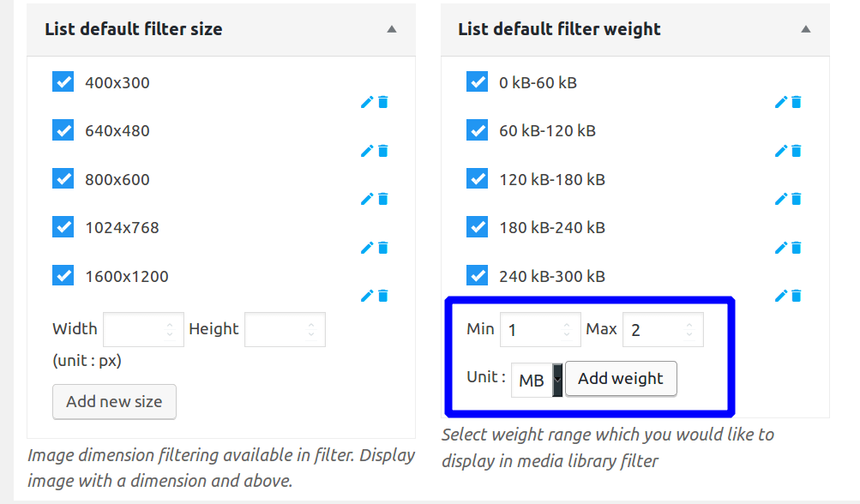Image resolution: width=860 pixels, height=504 pixels.
Task: Delete the 1024x768 size entry
Action: pyautogui.click(x=382, y=247)
